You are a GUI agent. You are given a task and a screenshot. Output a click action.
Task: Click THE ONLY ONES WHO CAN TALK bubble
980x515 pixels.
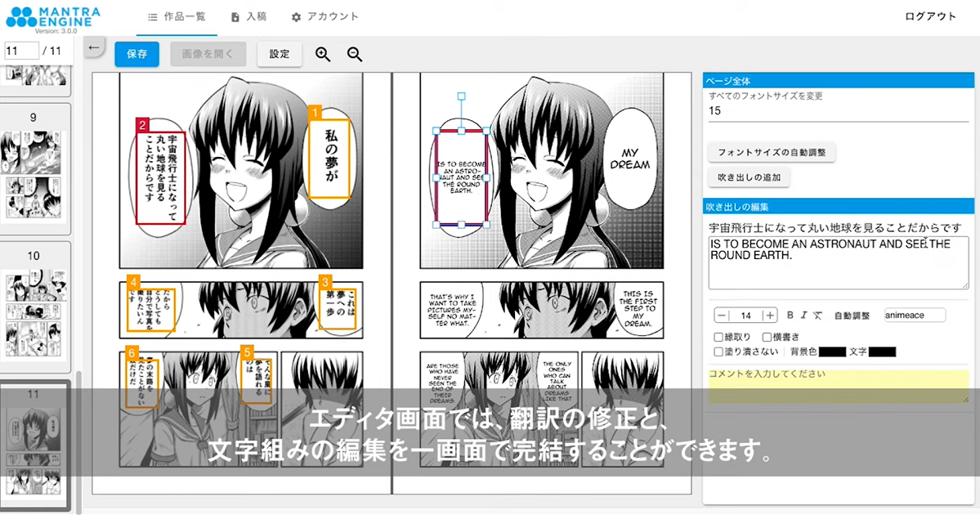pyautogui.click(x=557, y=381)
